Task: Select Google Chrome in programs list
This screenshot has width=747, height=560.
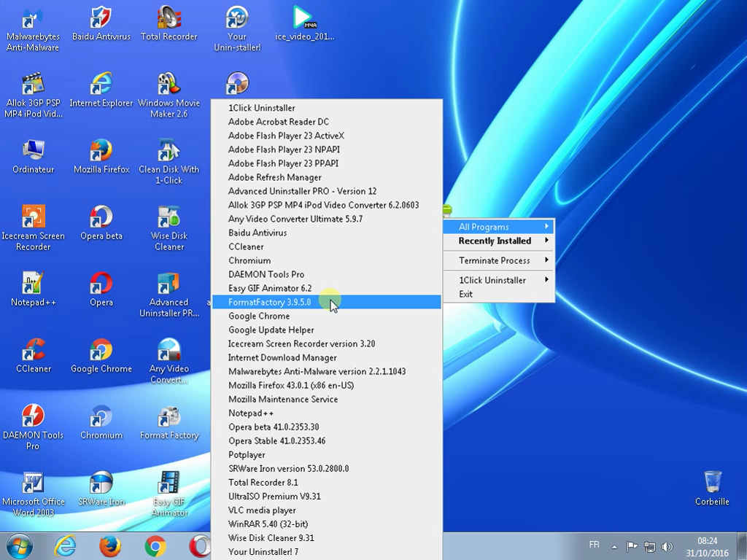Action: point(327,316)
